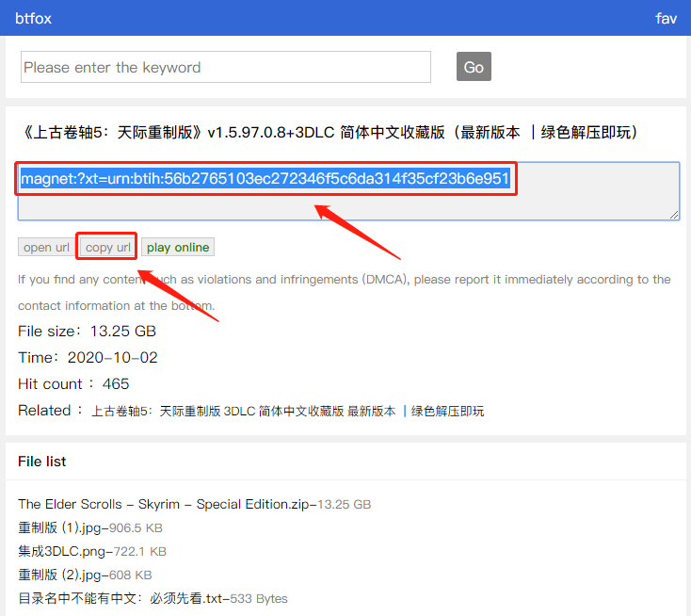Screen dimensions: 691x616
Task: Open related link 绿色解压即玩
Action: click(x=447, y=412)
